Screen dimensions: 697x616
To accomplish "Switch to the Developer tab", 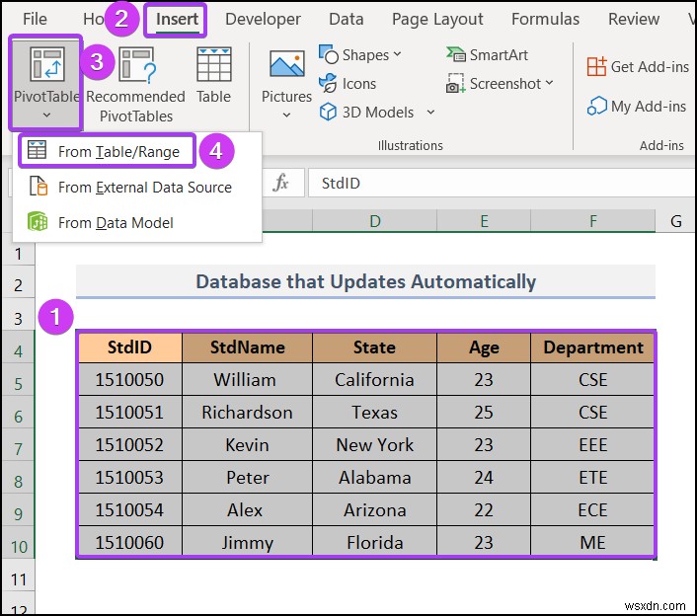I will (263, 19).
